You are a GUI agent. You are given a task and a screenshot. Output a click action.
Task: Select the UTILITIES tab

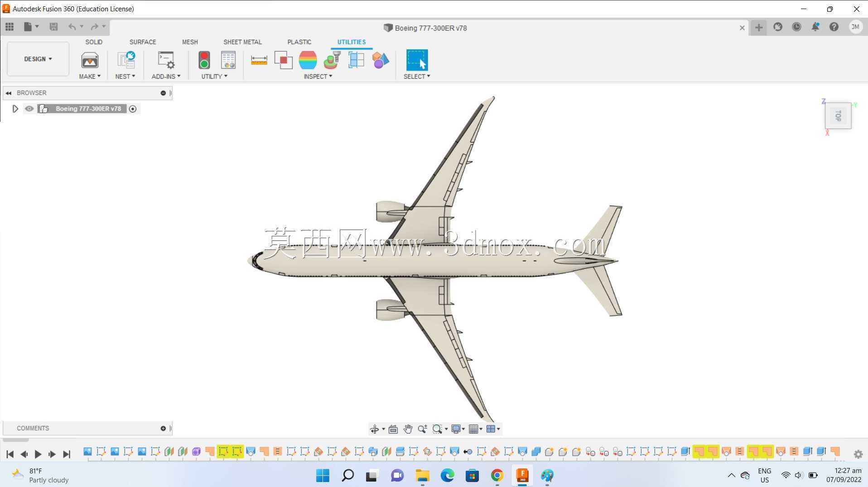[351, 42]
